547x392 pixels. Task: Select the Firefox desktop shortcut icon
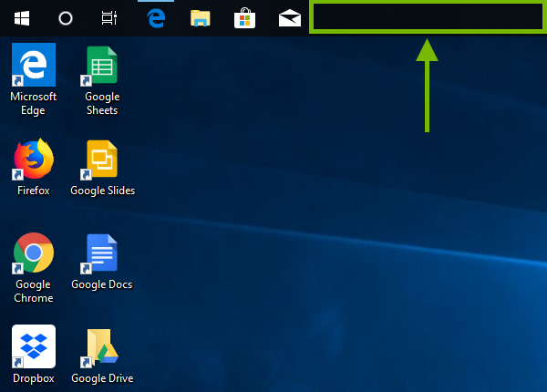coord(34,160)
